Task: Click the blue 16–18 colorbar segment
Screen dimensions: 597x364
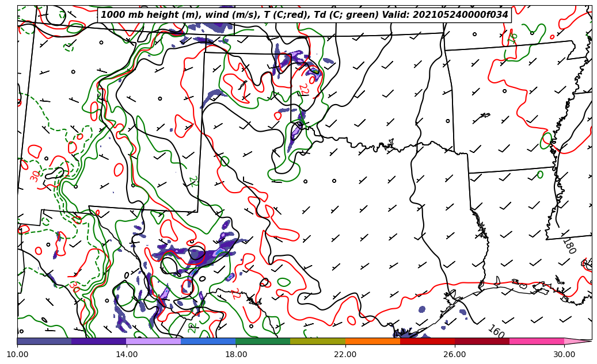Action: click(x=208, y=341)
